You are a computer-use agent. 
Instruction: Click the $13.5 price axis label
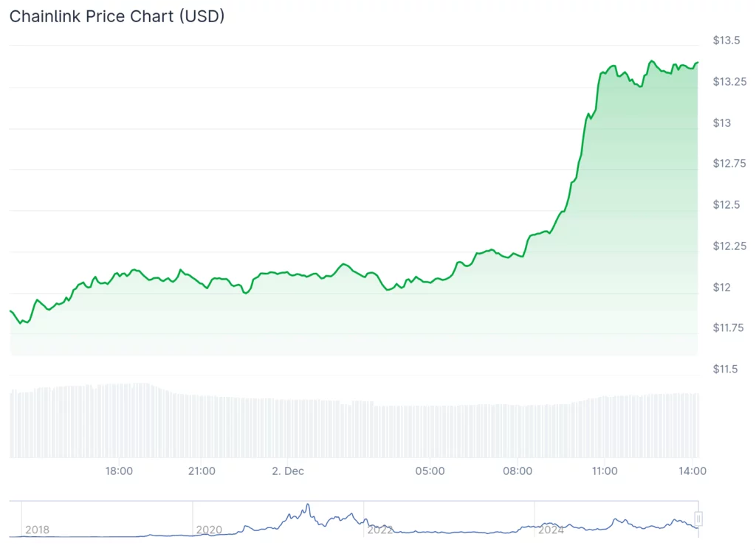pos(727,40)
